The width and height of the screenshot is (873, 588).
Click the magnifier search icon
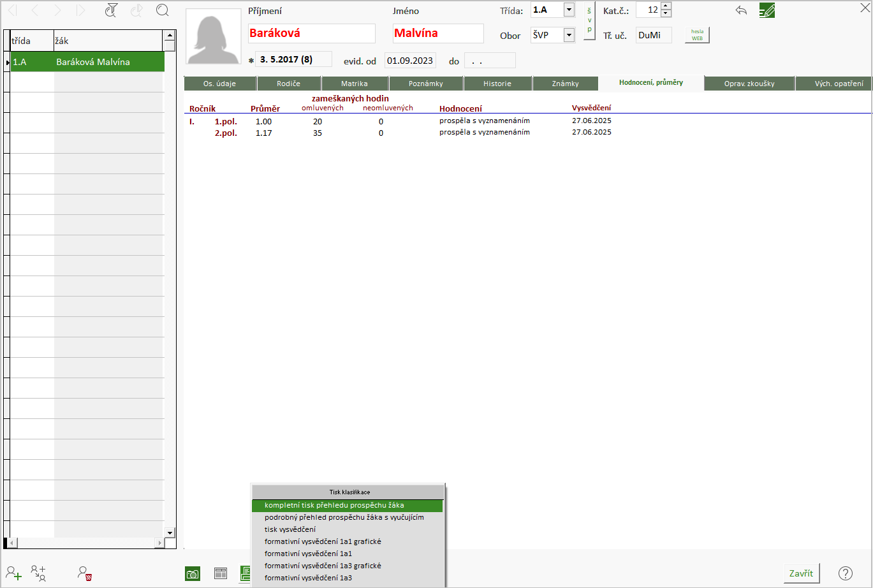click(163, 10)
